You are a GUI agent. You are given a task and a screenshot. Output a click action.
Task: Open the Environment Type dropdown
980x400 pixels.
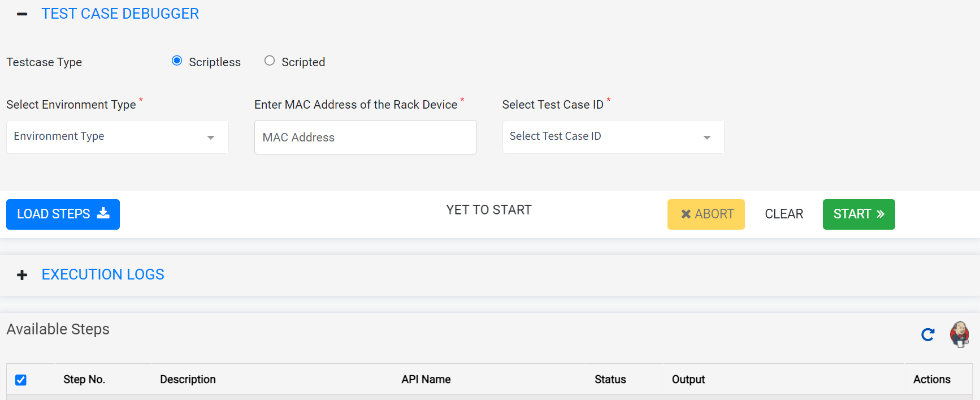[x=117, y=137]
